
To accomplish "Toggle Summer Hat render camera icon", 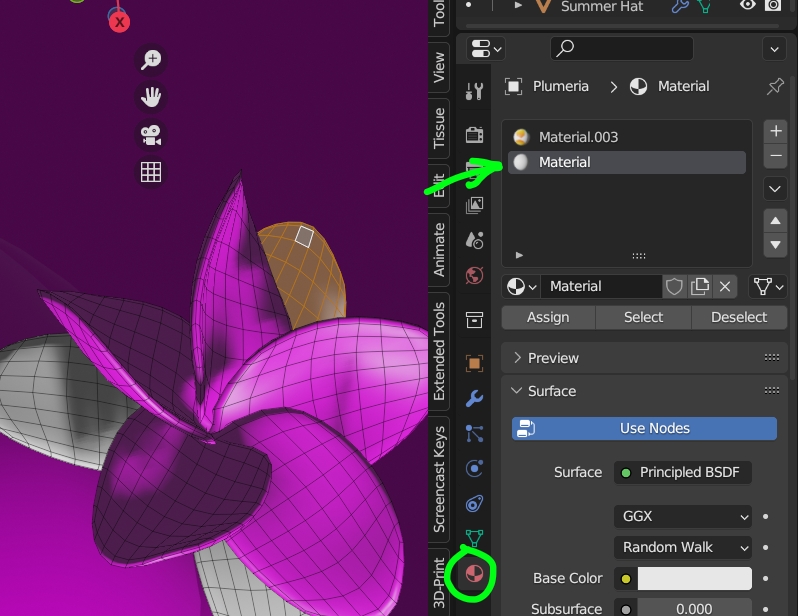I will click(773, 5).
